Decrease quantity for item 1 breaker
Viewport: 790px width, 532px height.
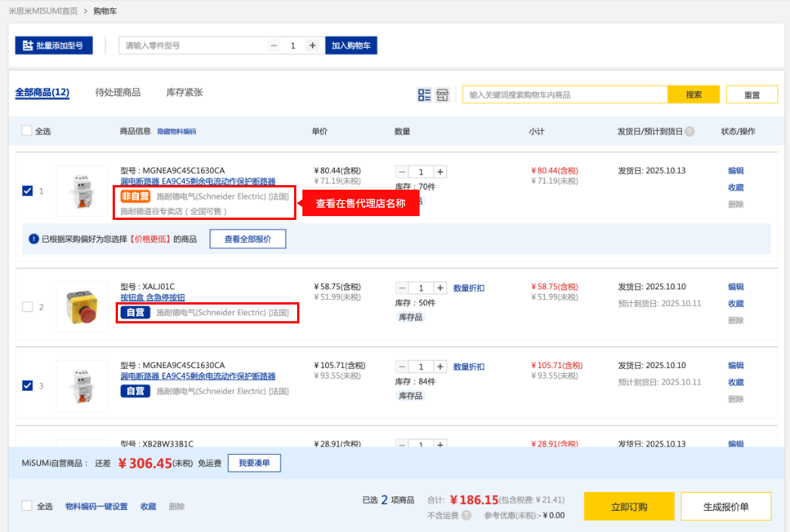[x=402, y=172]
